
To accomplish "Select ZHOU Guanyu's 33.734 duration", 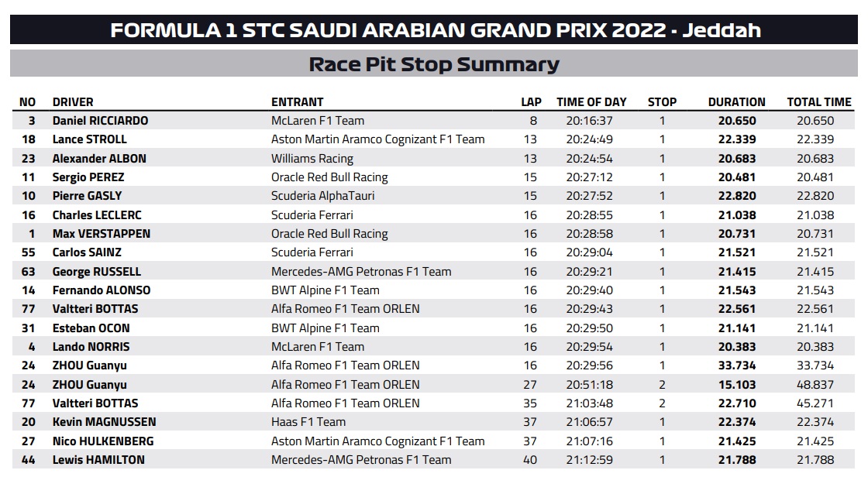I will coord(736,365).
